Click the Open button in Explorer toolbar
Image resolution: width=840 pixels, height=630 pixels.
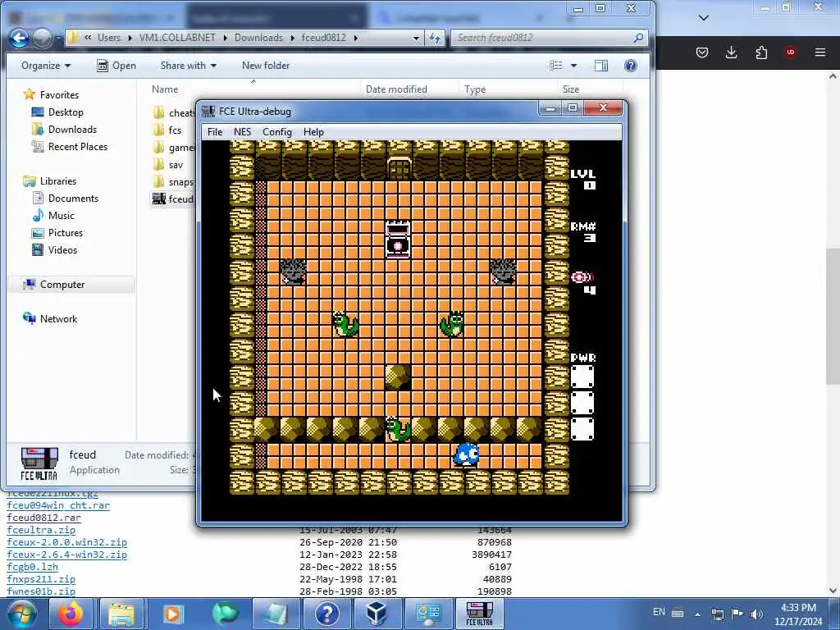pyautogui.click(x=116, y=66)
